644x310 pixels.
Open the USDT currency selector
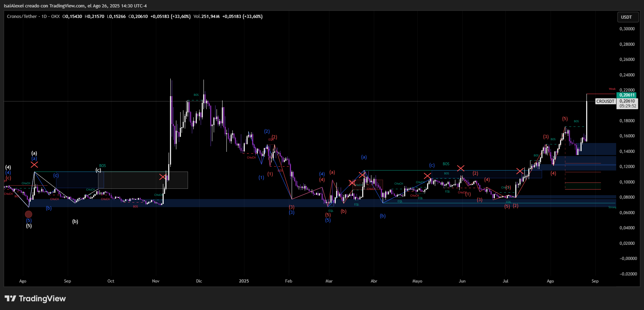click(x=626, y=17)
